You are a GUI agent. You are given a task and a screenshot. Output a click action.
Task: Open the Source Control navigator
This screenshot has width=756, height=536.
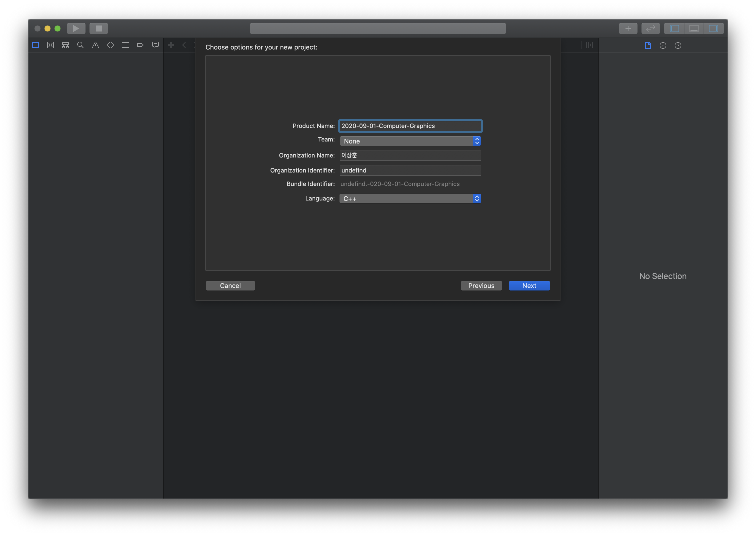(x=50, y=45)
